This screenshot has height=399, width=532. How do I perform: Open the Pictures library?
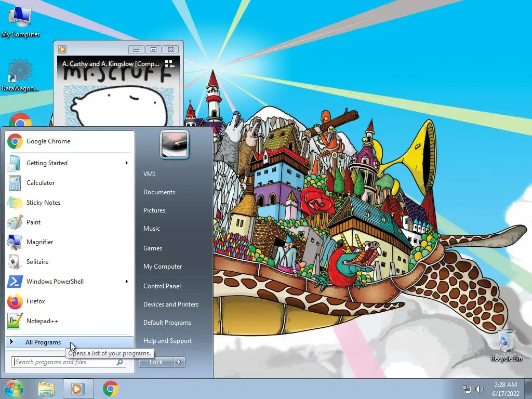click(154, 210)
